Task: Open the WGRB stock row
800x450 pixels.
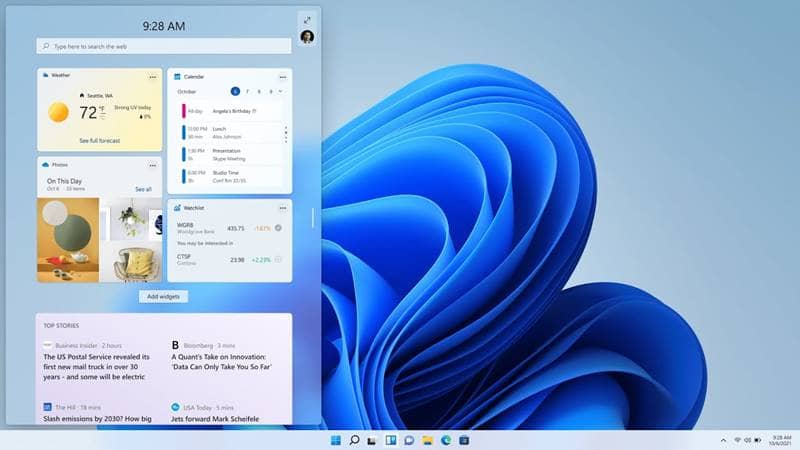Action: click(230, 228)
